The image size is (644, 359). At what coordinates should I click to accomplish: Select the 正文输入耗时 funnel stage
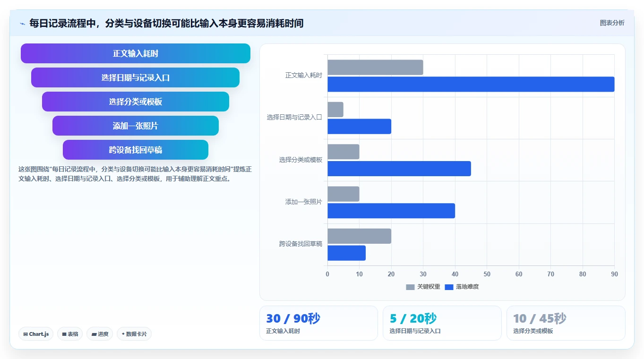[x=136, y=53]
